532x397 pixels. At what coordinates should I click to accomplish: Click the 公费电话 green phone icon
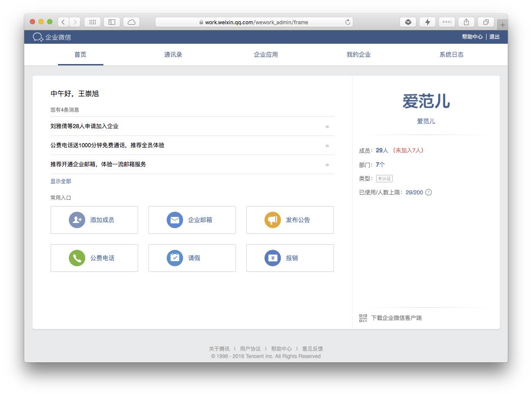coord(77,258)
